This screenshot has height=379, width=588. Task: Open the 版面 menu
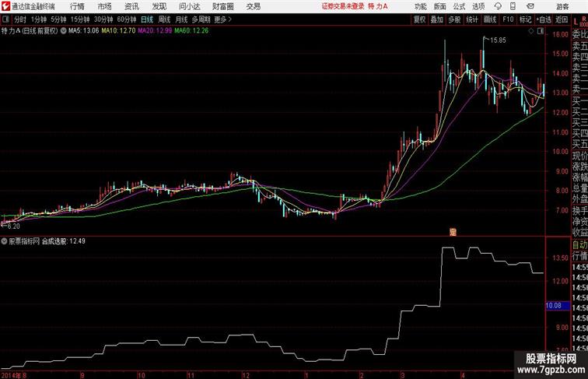(440, 6)
